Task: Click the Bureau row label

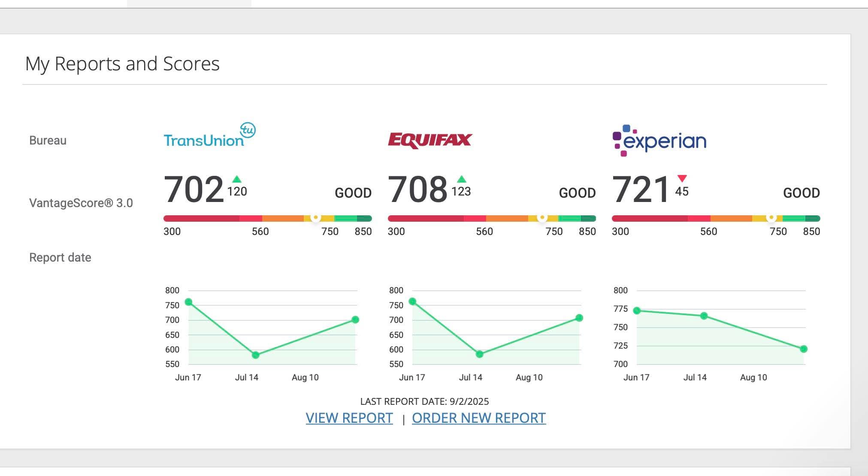Action: coord(48,141)
